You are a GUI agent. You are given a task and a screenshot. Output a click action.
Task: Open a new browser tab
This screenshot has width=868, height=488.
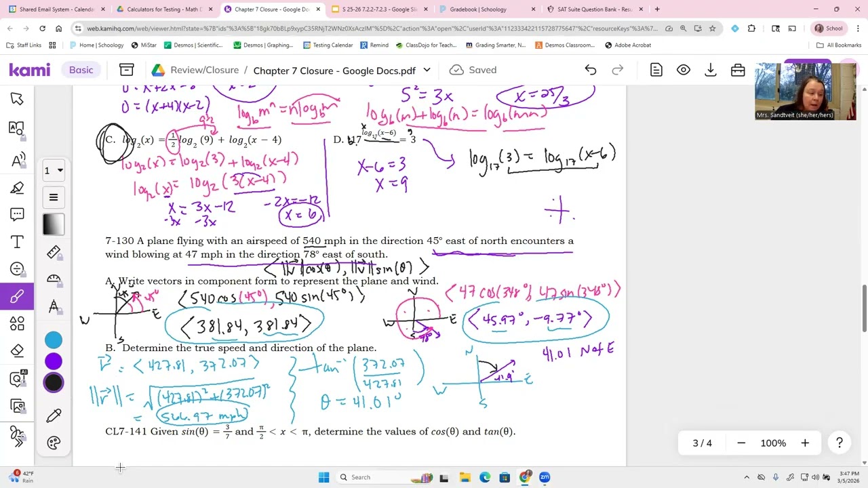(x=657, y=9)
